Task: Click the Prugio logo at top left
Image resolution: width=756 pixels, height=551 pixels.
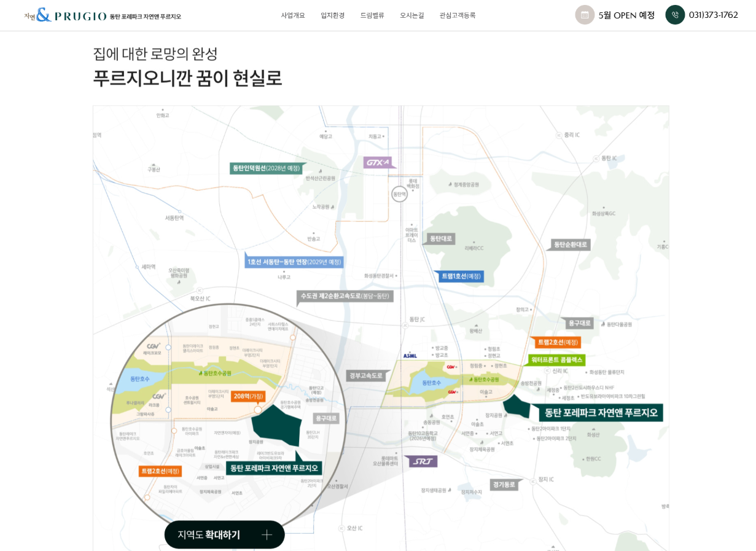Action: tap(103, 15)
